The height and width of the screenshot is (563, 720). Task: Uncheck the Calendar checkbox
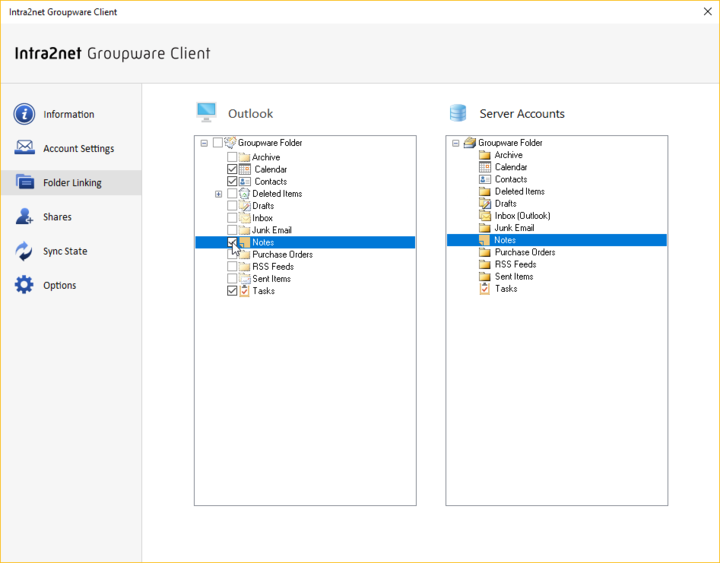[232, 169]
